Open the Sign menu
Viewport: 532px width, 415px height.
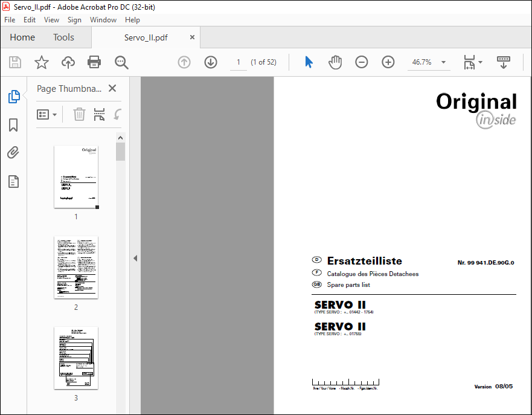coord(74,20)
